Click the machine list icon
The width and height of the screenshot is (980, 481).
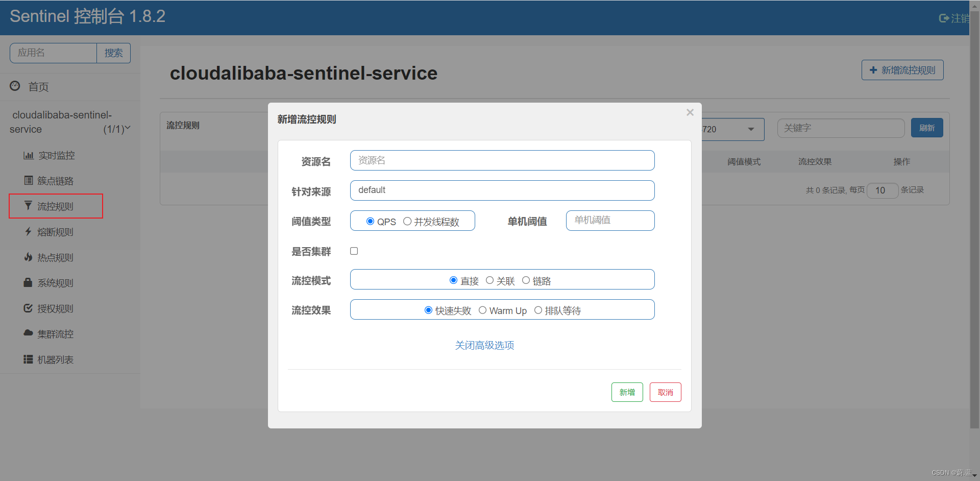pyautogui.click(x=29, y=359)
